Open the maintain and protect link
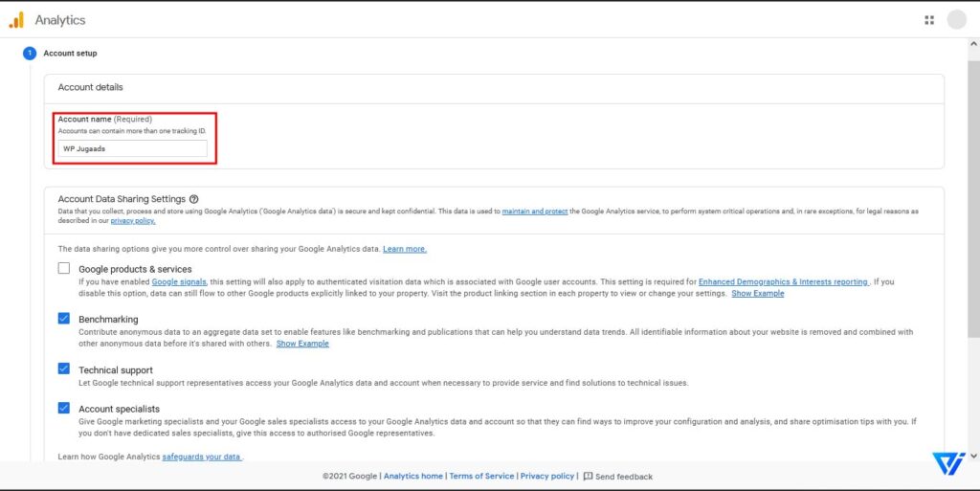 pyautogui.click(x=535, y=212)
